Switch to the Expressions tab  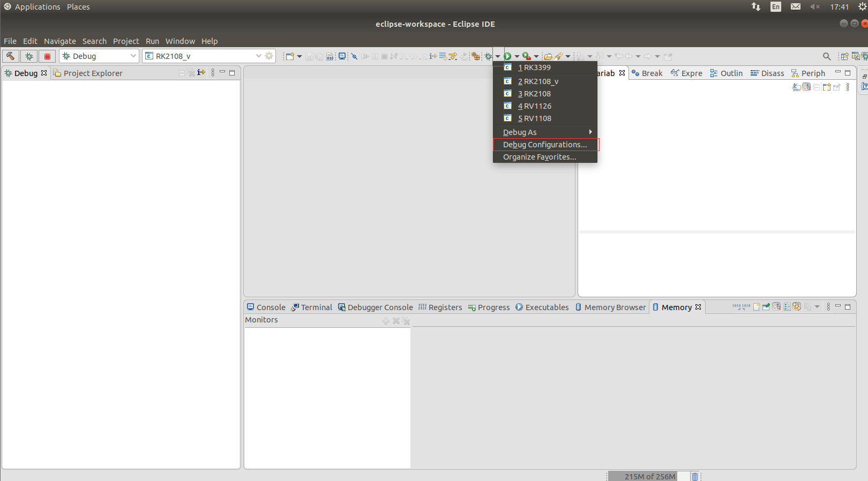point(686,73)
